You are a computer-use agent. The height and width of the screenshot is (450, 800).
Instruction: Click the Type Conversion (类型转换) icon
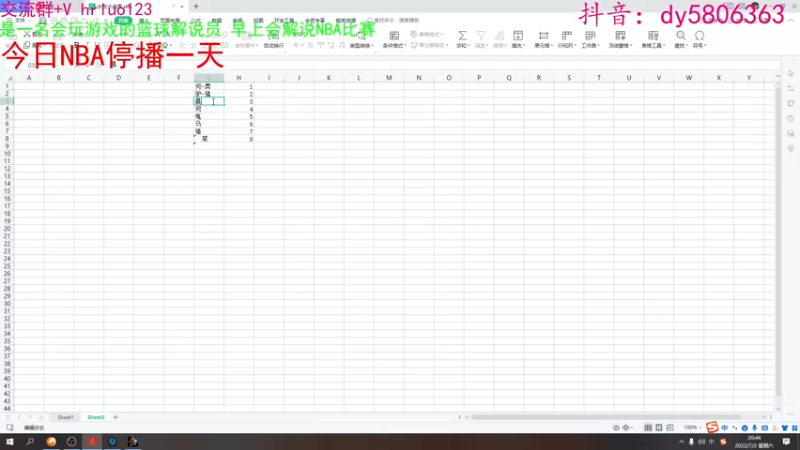[362, 37]
